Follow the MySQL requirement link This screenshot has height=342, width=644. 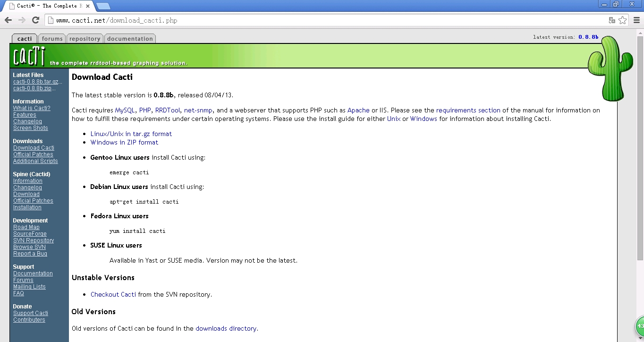(125, 110)
